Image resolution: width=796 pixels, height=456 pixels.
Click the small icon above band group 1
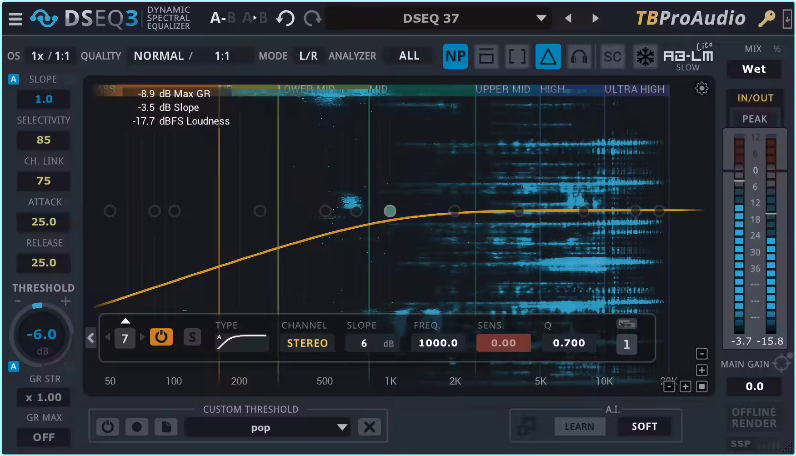(x=626, y=324)
